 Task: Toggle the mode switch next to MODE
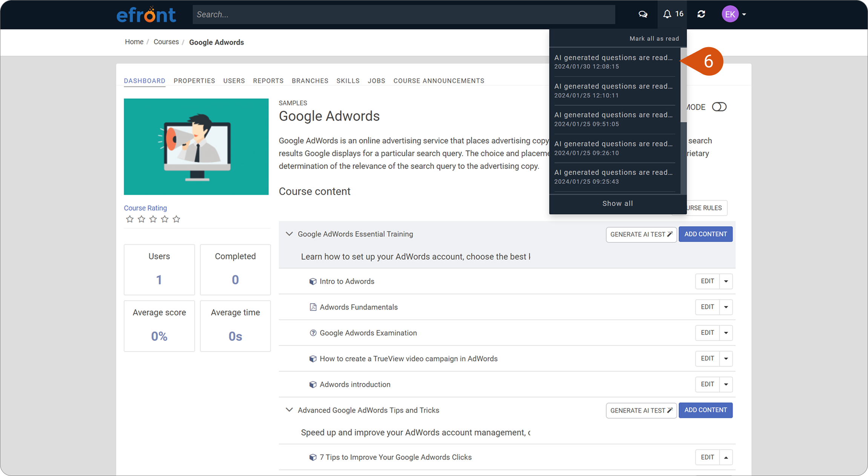[x=719, y=107]
